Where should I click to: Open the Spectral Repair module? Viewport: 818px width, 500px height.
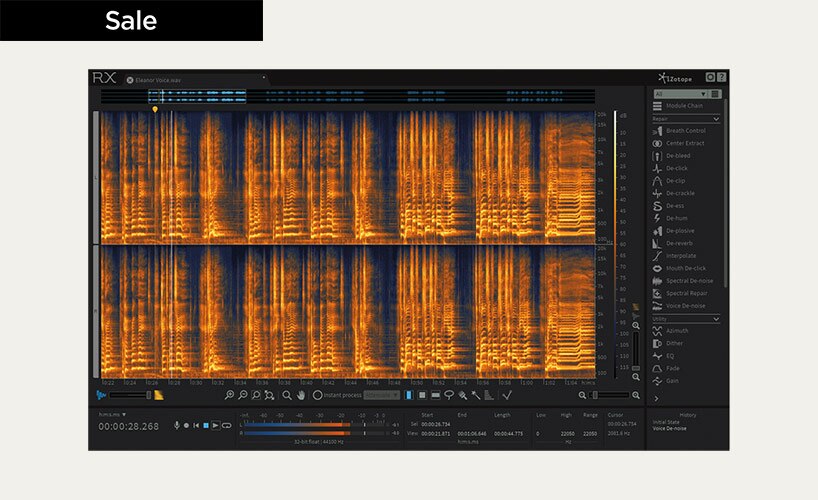pos(680,293)
